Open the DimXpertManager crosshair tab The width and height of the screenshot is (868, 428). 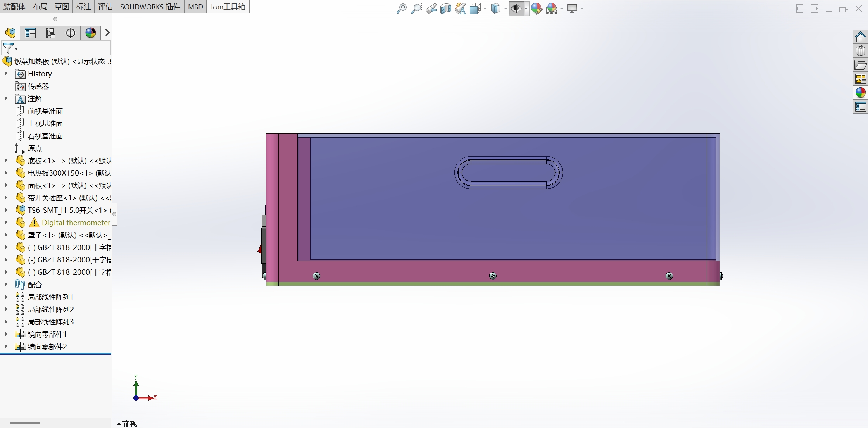click(71, 33)
